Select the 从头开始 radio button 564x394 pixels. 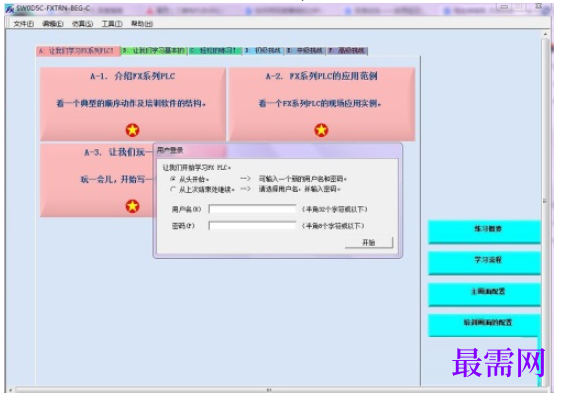pos(173,178)
